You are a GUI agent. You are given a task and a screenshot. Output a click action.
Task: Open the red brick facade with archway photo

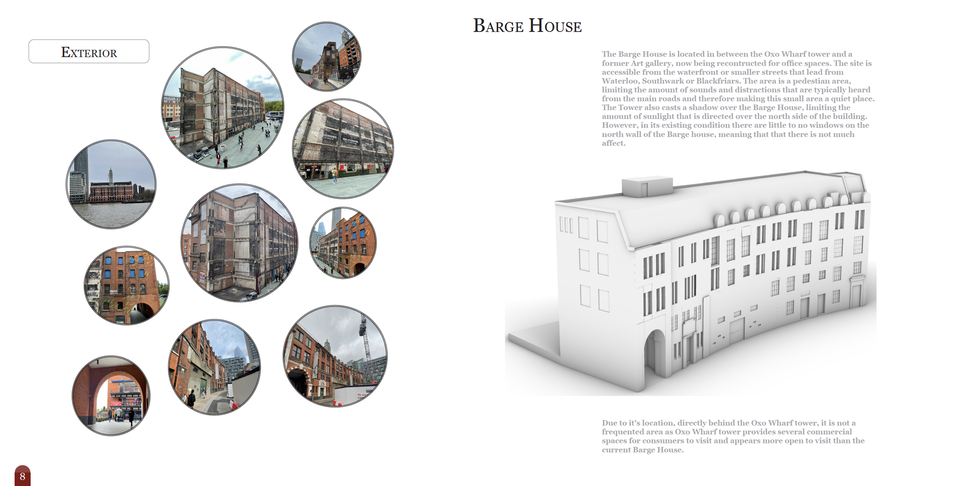pyautogui.click(x=126, y=285)
